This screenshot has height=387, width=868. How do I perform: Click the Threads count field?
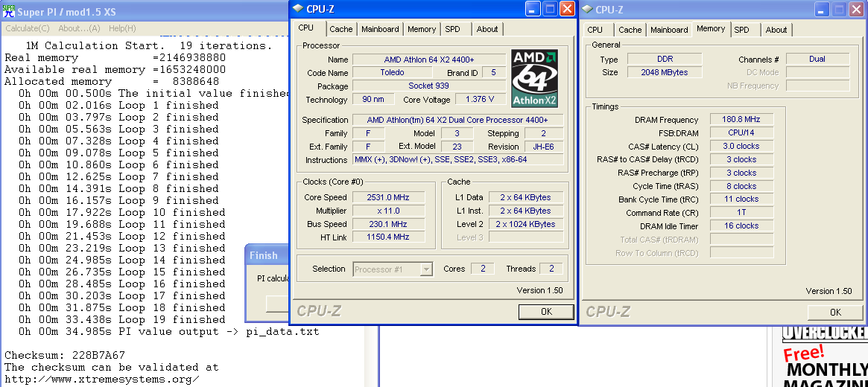point(551,269)
